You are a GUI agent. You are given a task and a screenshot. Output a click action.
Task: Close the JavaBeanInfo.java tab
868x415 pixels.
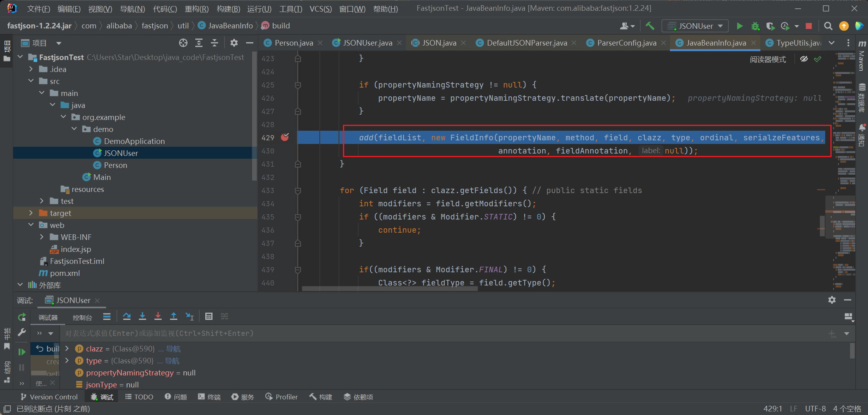(x=754, y=43)
